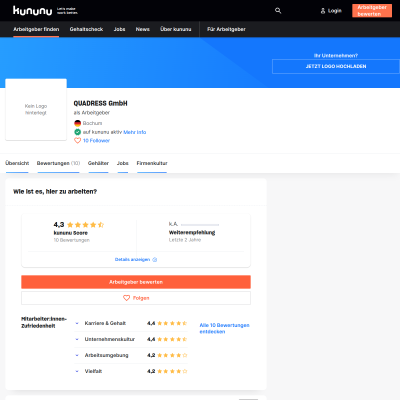Click header Arbeitgeber bewerten button

(x=372, y=11)
